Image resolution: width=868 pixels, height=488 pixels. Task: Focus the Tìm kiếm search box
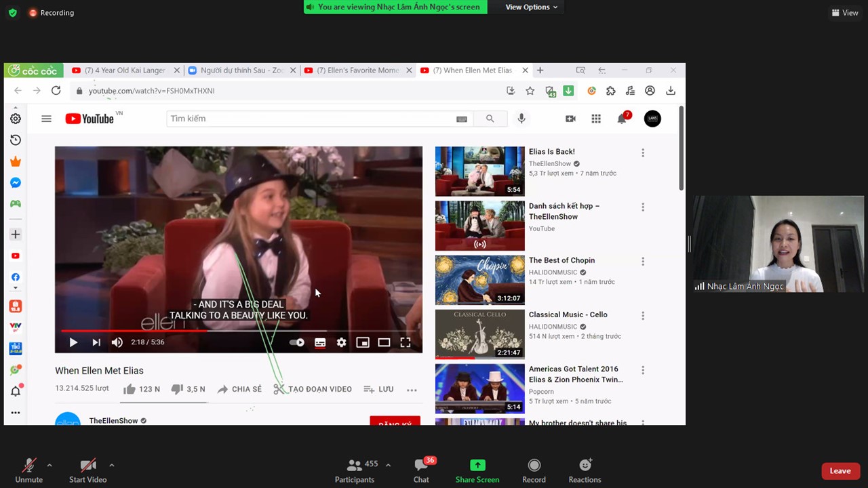(310, 119)
